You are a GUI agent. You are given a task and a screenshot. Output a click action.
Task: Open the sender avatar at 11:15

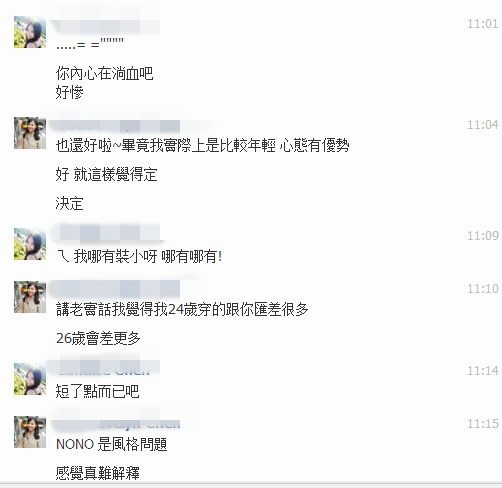[x=30, y=432]
